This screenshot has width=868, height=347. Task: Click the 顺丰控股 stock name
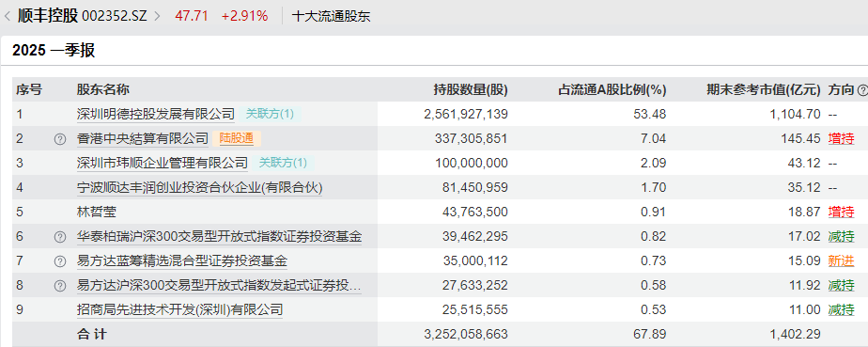pos(48,16)
